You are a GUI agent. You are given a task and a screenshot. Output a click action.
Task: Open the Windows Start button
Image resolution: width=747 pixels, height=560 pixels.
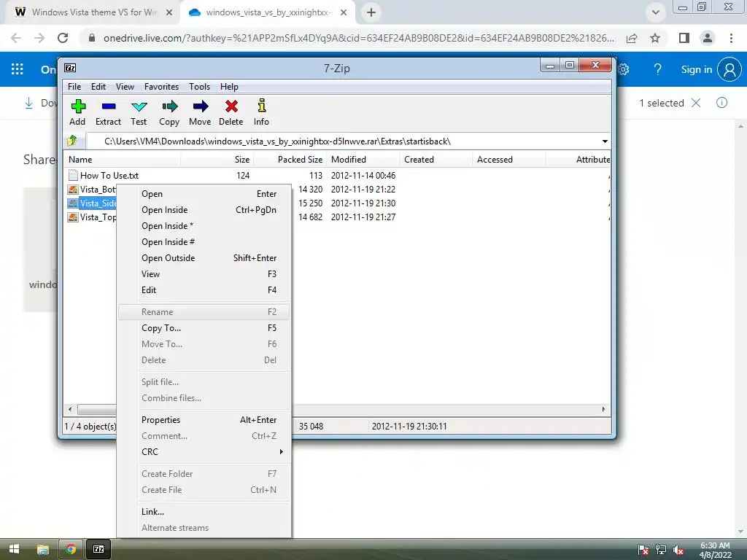(x=15, y=549)
